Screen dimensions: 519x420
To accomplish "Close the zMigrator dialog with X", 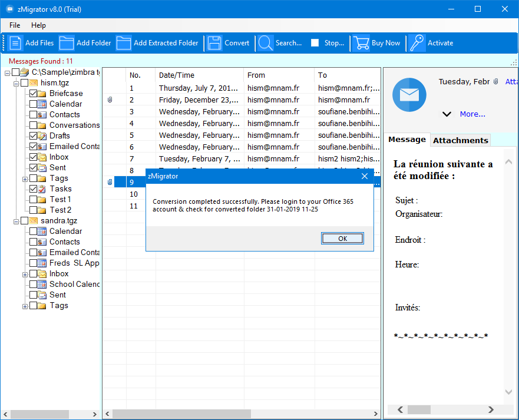I will click(x=365, y=176).
